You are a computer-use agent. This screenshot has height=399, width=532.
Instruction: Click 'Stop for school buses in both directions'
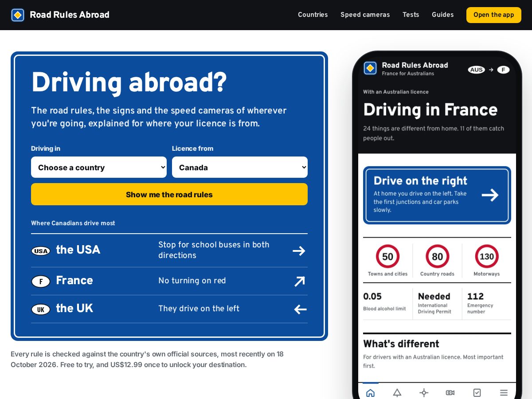click(x=214, y=250)
